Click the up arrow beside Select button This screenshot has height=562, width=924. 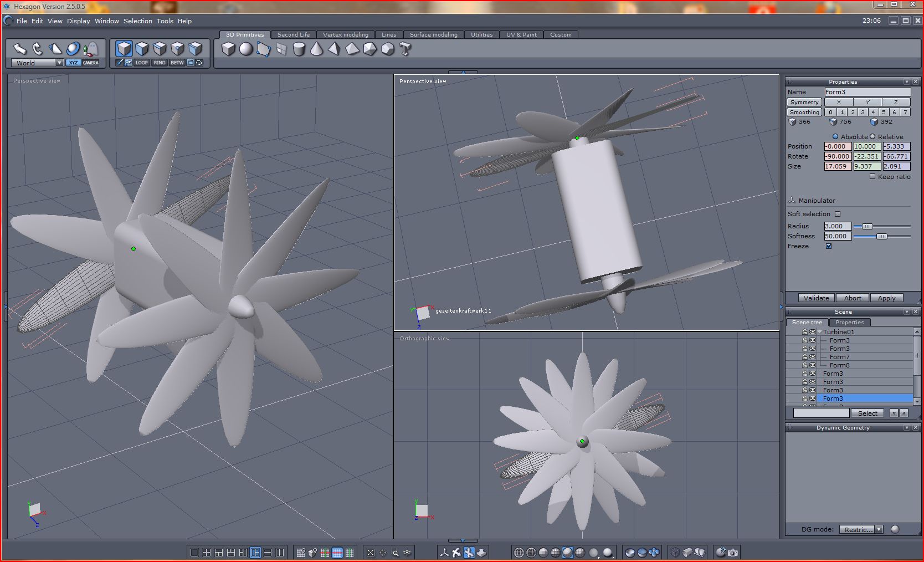[x=904, y=413]
